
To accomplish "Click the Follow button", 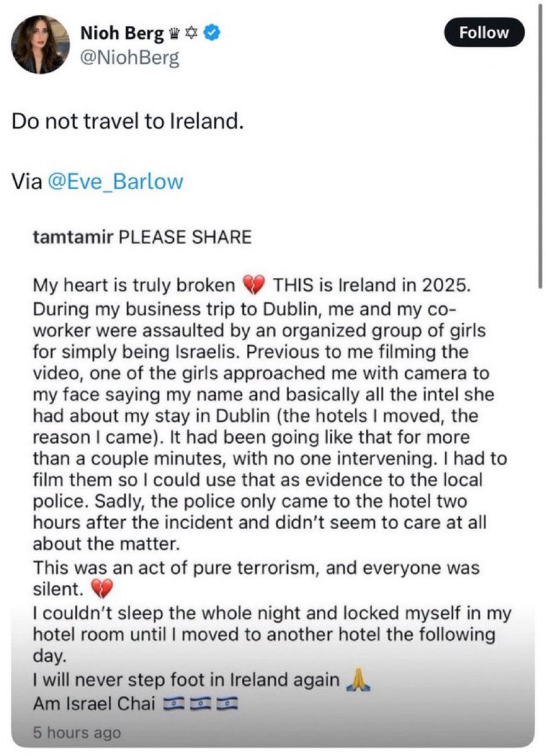I will click(x=484, y=33).
